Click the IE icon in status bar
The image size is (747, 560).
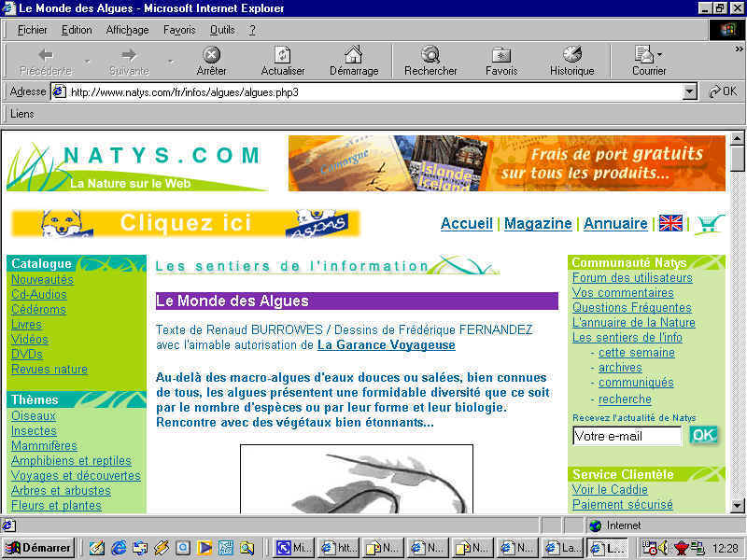pyautogui.click(x=8, y=525)
